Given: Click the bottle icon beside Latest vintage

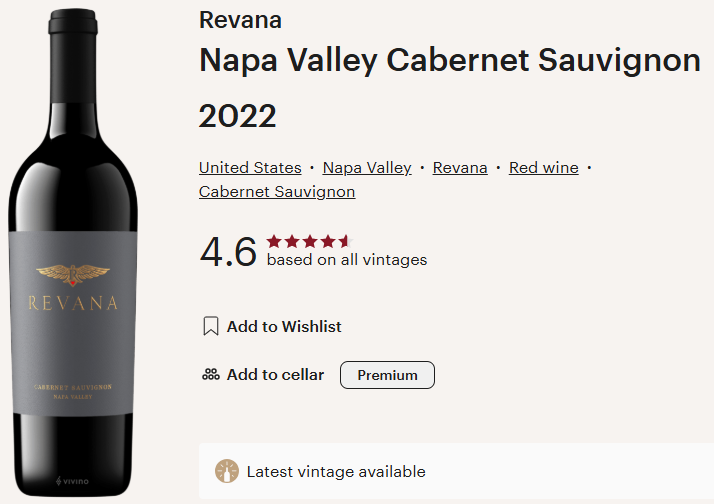Looking at the screenshot, I should [x=227, y=472].
